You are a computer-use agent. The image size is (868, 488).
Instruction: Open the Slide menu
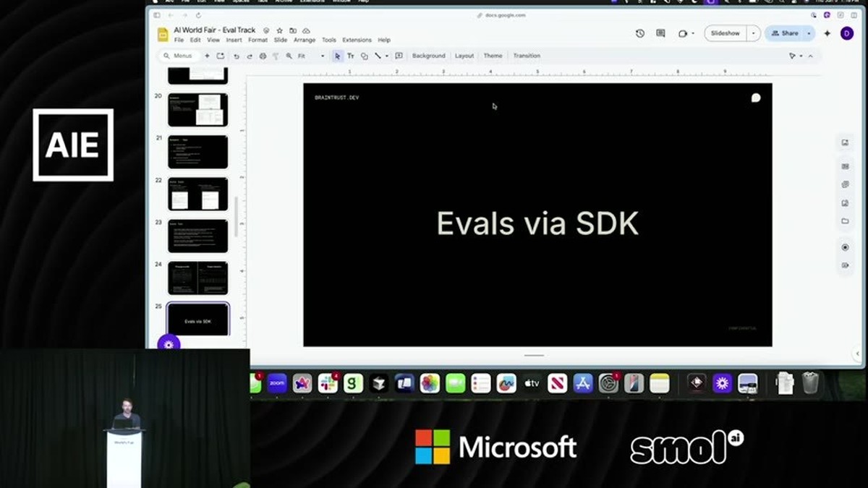[x=280, y=40]
